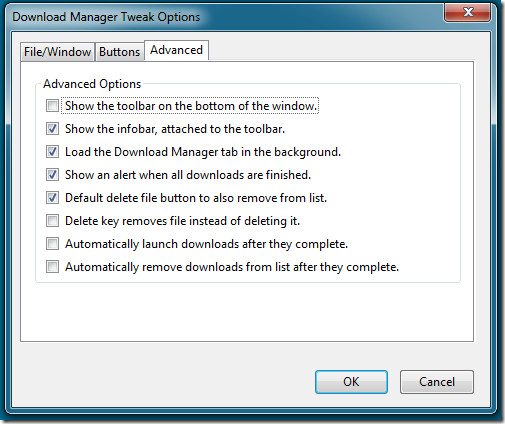The width and height of the screenshot is (505, 424).
Task: Enable Show the toolbar on bottom checkbox
Action: click(x=52, y=106)
